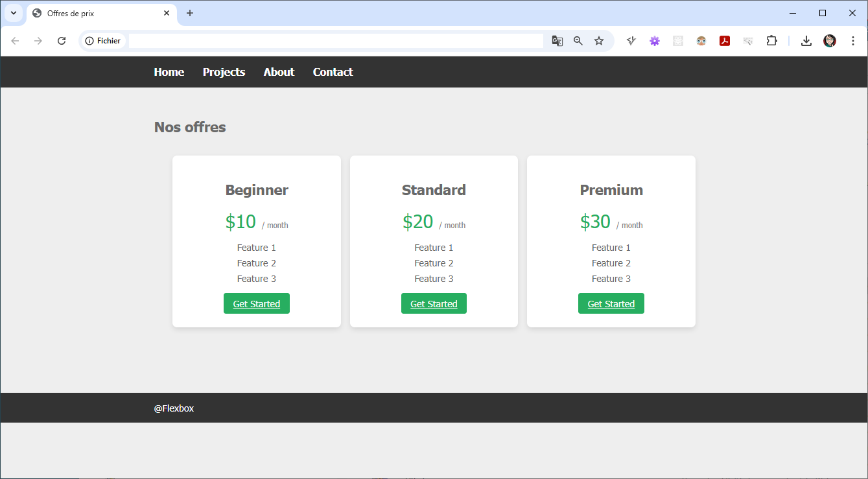Go to Projects in the navigation bar
This screenshot has height=479, width=868.
point(224,72)
